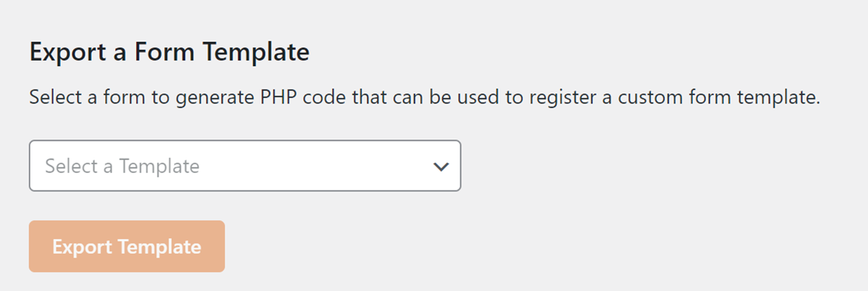Click the PHP code description text

tap(424, 98)
